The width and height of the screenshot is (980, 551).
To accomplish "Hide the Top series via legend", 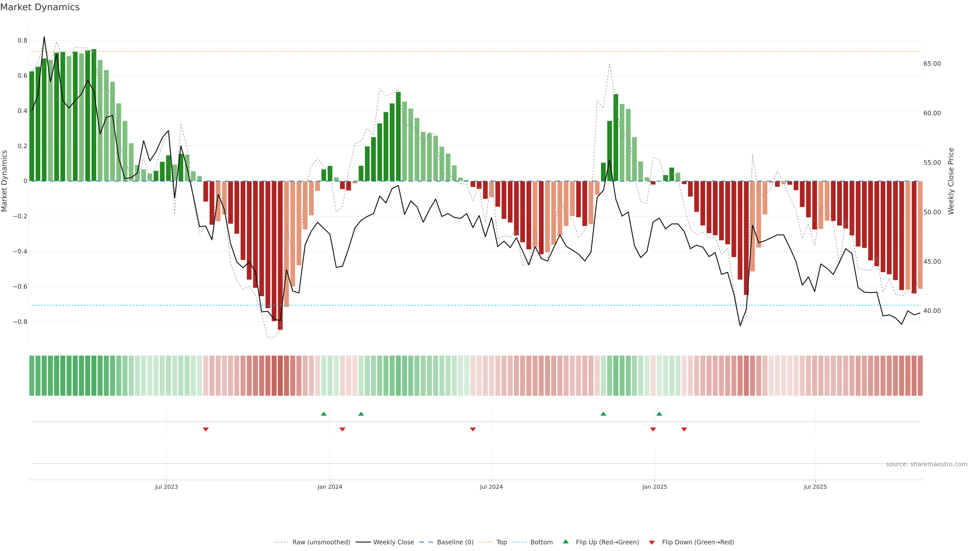I will [501, 542].
